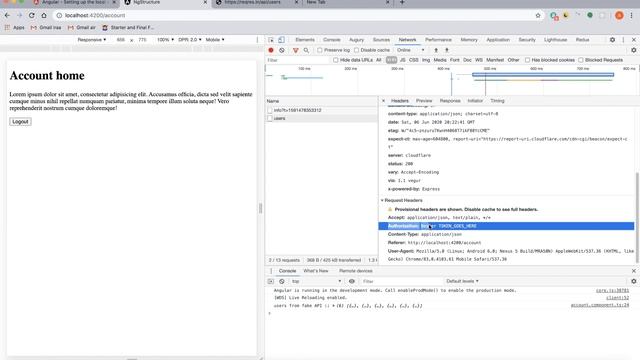The image size is (640, 360).
Task: Click the browser forward arrow
Action: (19, 16)
